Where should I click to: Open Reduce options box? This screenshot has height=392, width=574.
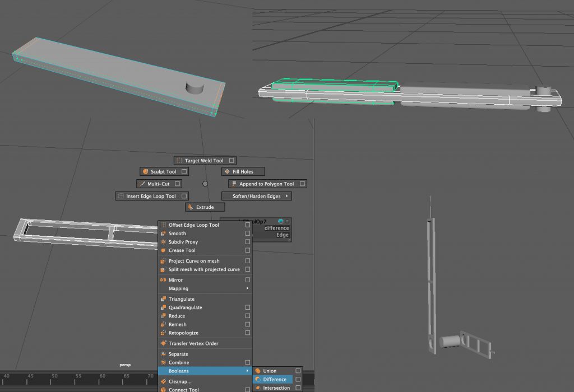(247, 316)
